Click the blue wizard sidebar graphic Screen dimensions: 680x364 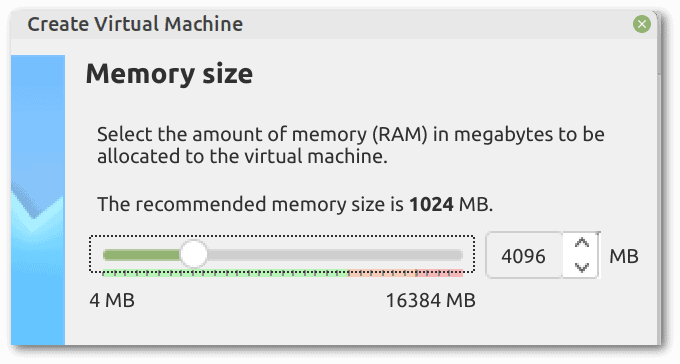38,200
